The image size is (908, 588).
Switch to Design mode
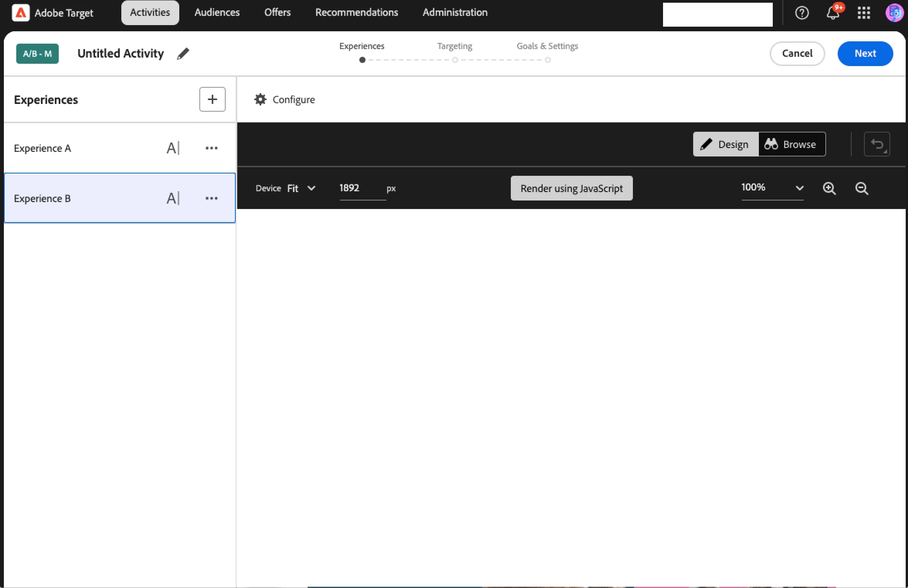(x=726, y=144)
